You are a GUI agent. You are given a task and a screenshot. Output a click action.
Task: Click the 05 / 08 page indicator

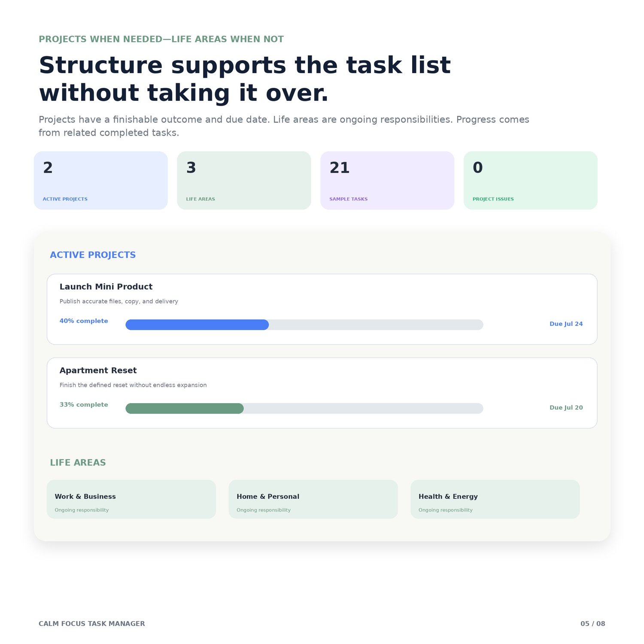(x=592, y=624)
